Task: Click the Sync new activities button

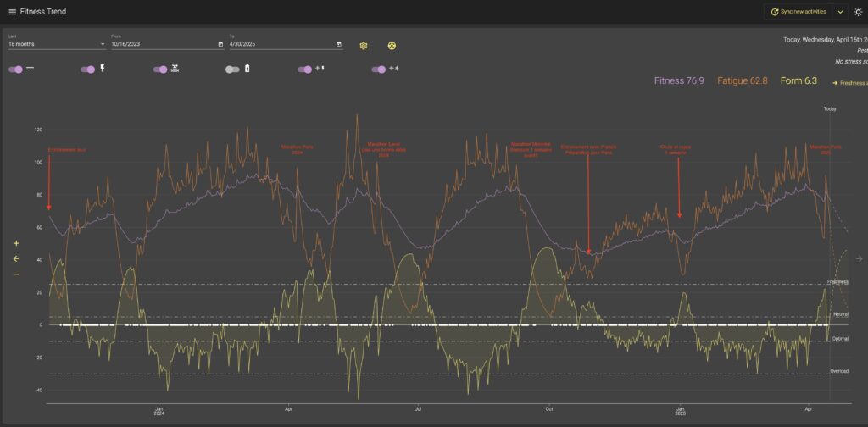Action: pyautogui.click(x=798, y=12)
